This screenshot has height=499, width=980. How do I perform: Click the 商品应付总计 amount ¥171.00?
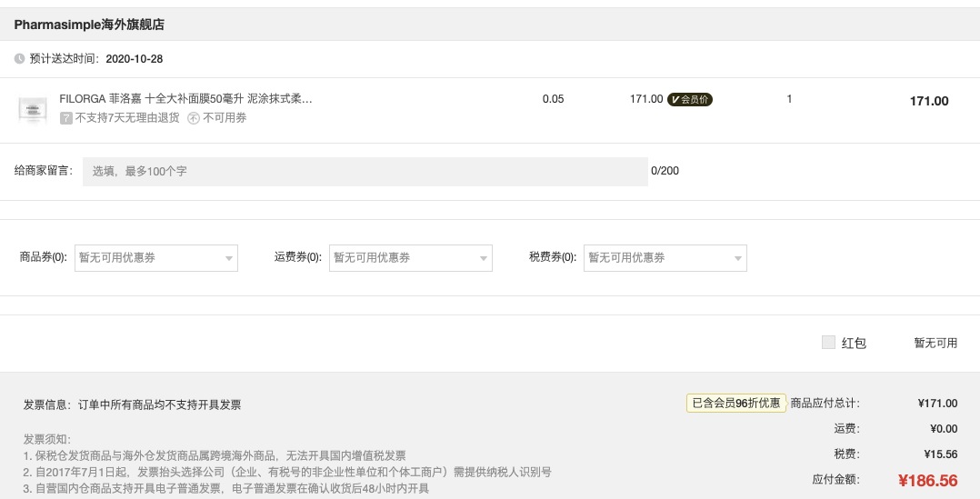click(x=937, y=404)
